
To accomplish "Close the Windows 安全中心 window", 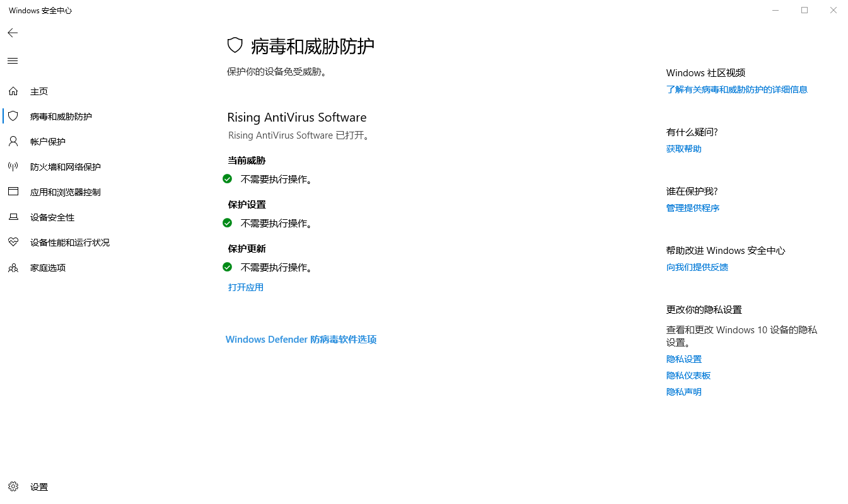I will pos(833,10).
